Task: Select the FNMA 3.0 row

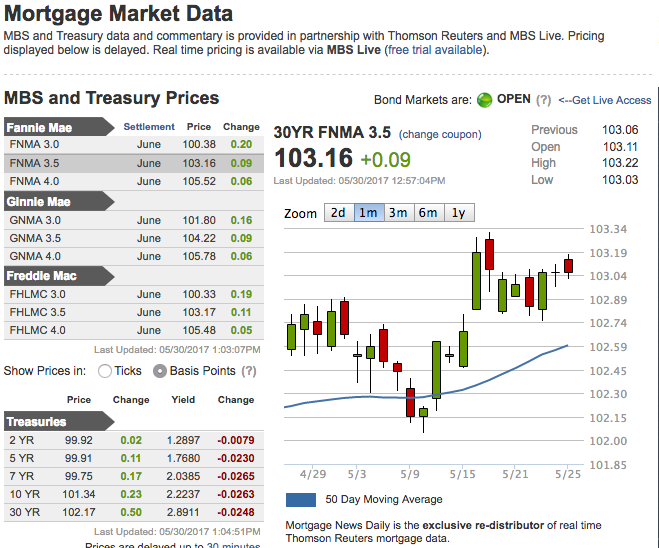Action: click(134, 145)
